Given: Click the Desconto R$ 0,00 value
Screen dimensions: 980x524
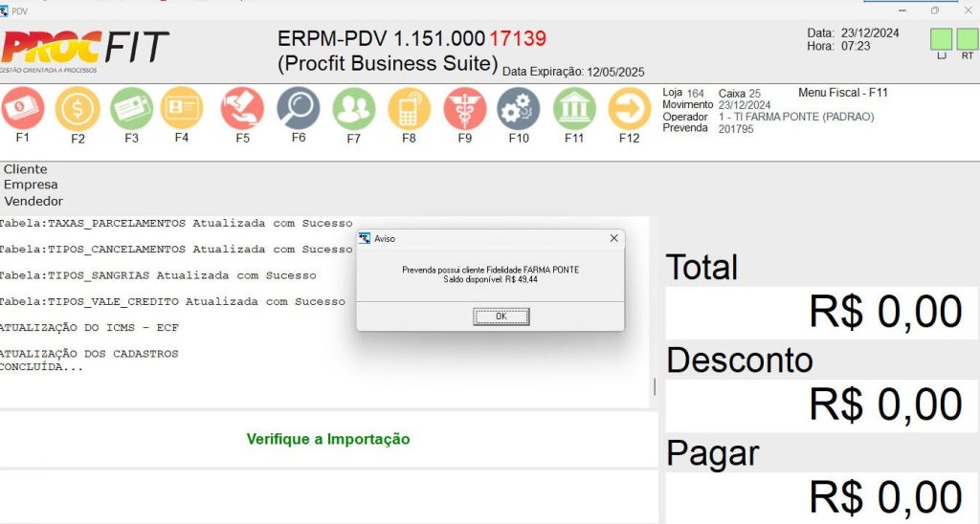Looking at the screenshot, I should pyautogui.click(x=885, y=404).
